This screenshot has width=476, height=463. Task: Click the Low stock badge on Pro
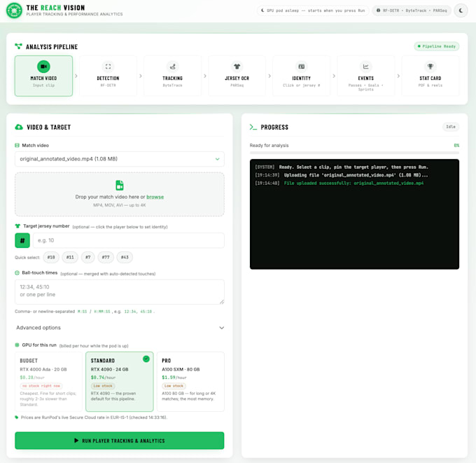point(174,386)
